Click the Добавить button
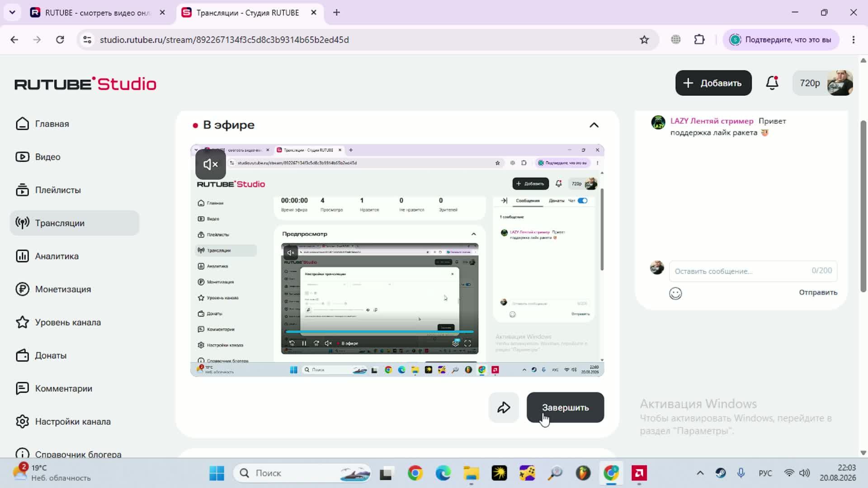The height and width of the screenshot is (488, 868). click(x=713, y=83)
